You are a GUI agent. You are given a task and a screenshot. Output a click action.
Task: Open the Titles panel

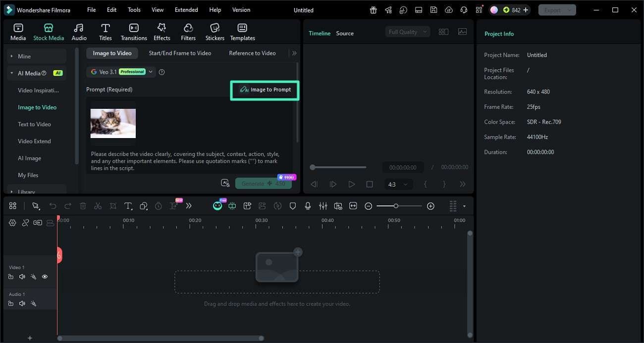[x=105, y=32]
